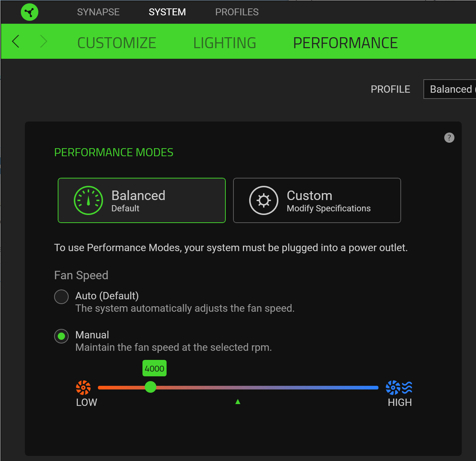476x461 pixels.
Task: Switch to the PROFILES tab
Action: tap(237, 12)
